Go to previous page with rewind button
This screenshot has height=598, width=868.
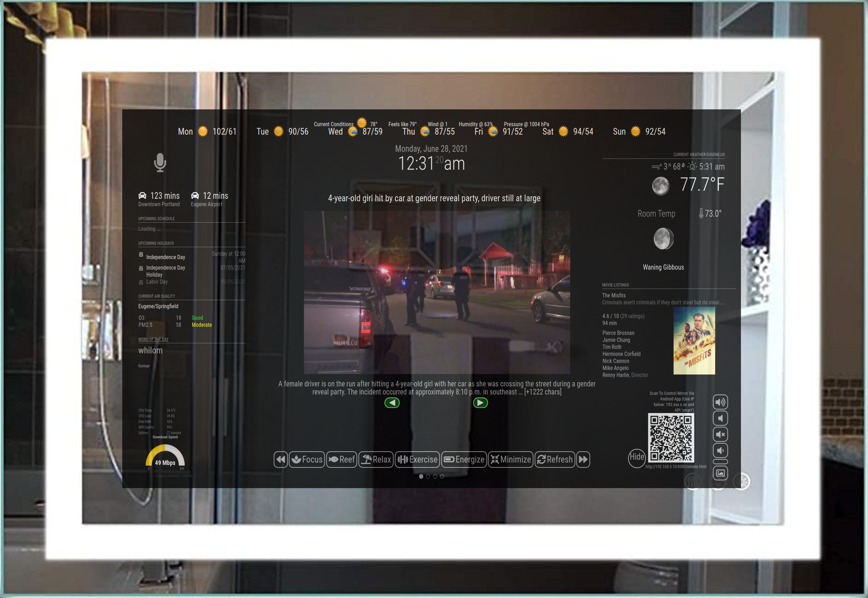tap(281, 459)
